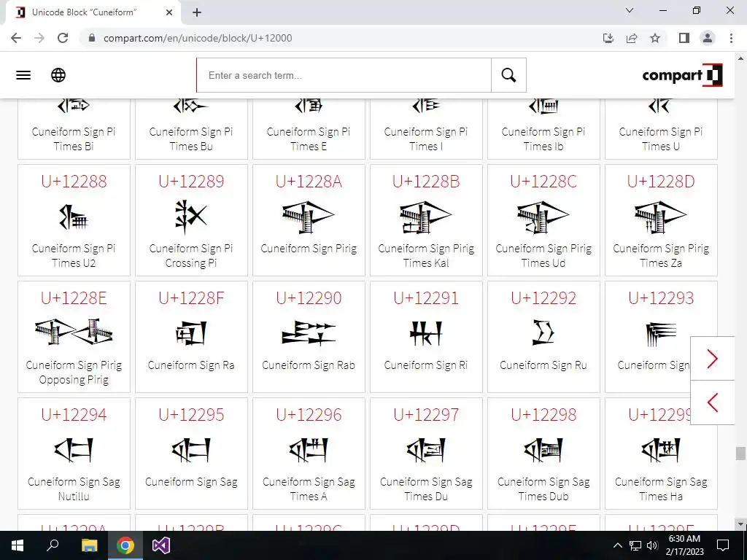Open the Pi Times I card
Image resolution: width=747 pixels, height=560 pixels.
[426, 129]
